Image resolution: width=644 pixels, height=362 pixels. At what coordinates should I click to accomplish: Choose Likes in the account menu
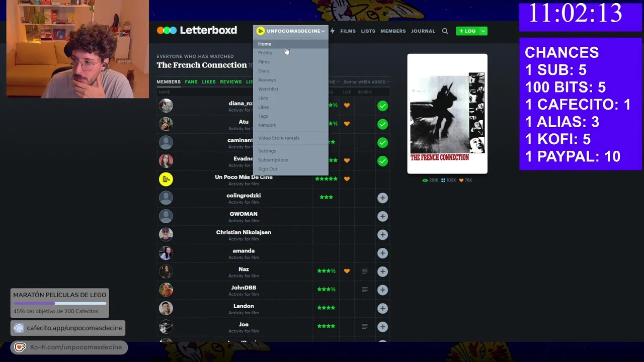(x=264, y=107)
